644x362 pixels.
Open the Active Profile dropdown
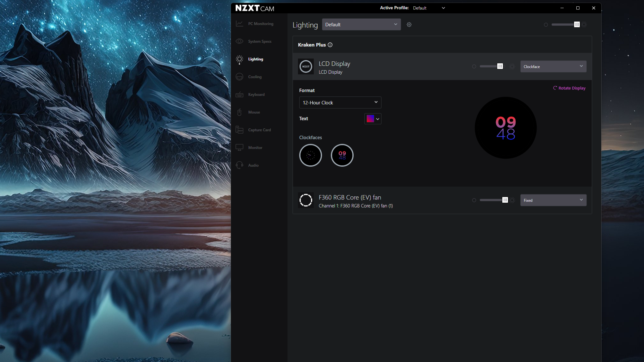click(429, 8)
